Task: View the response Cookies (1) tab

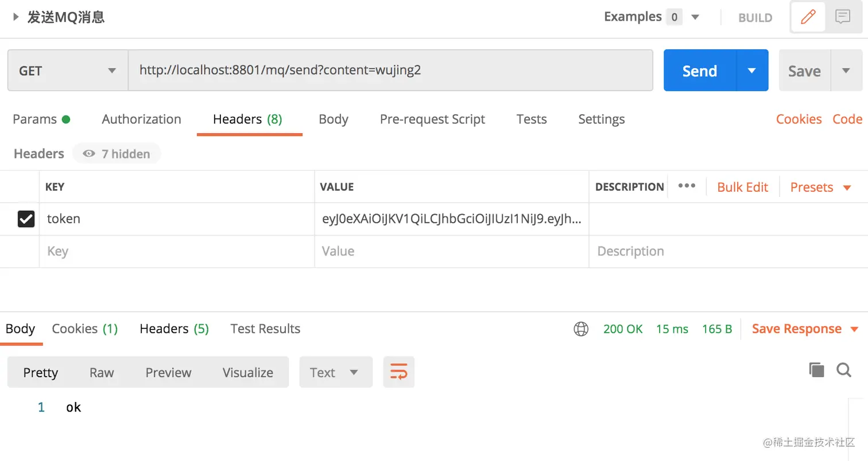Action: point(85,329)
